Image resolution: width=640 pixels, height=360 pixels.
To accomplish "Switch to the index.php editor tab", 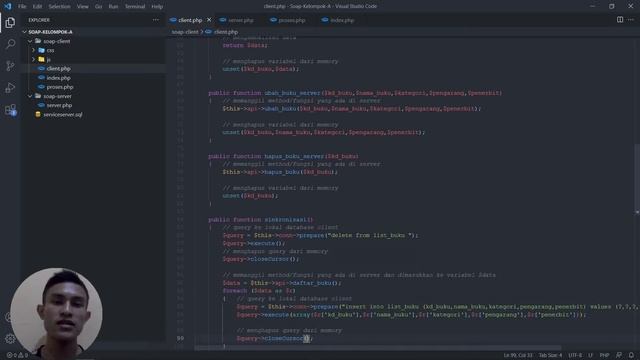I will tap(342, 20).
